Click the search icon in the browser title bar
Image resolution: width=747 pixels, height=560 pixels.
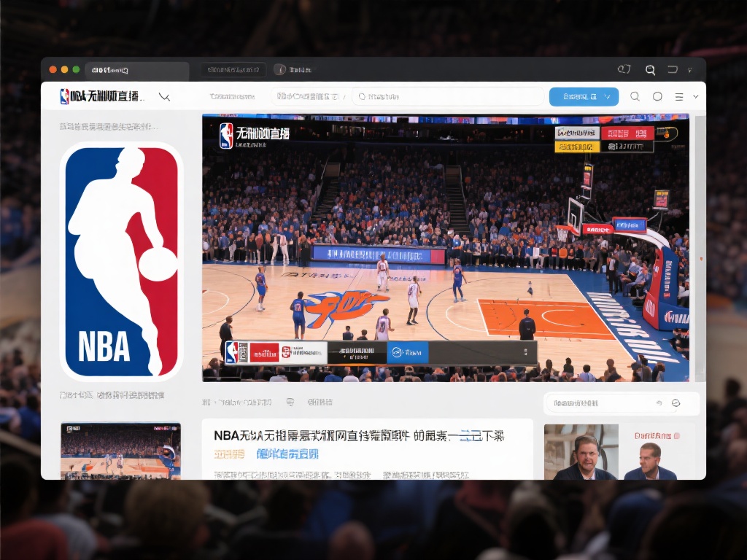[650, 70]
